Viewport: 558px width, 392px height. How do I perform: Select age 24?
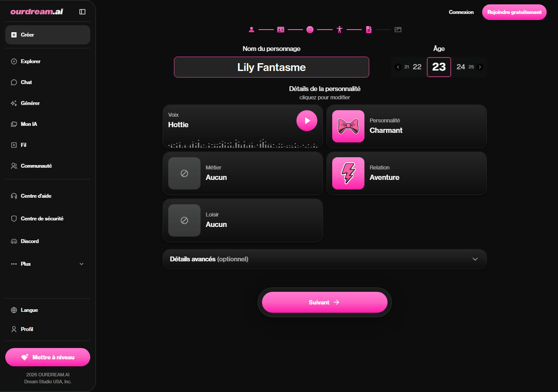pyautogui.click(x=461, y=67)
